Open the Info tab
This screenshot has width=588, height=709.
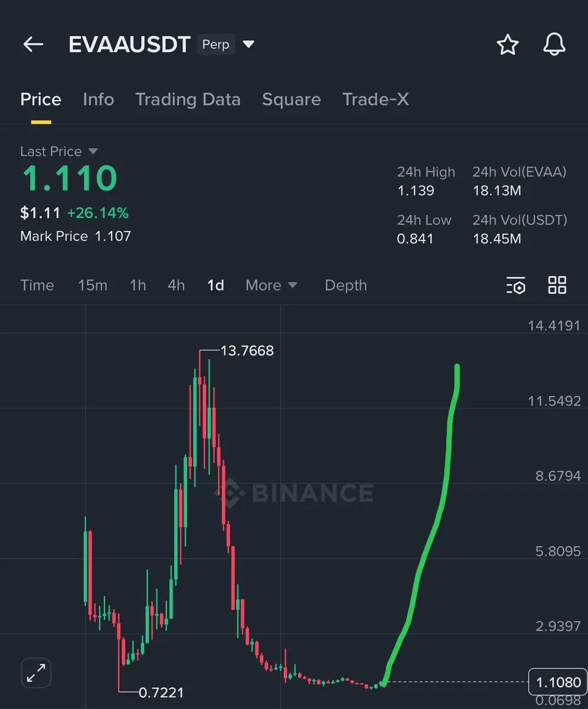click(99, 99)
